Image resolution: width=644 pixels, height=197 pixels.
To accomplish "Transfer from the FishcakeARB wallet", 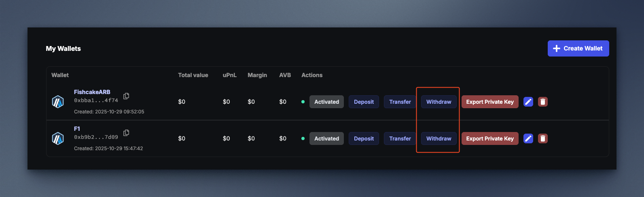I will [400, 102].
